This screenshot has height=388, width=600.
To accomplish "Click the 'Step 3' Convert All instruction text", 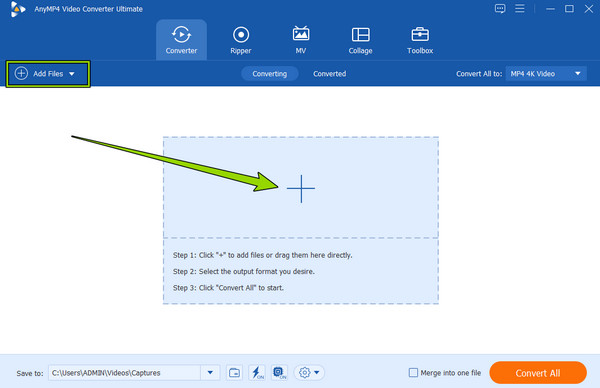I will (228, 288).
